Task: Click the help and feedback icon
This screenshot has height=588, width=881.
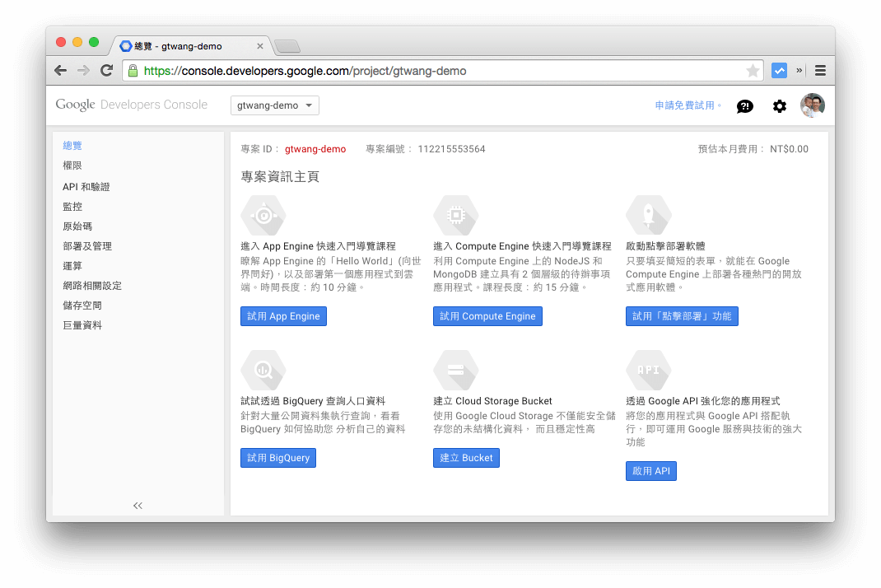Action: (745, 105)
